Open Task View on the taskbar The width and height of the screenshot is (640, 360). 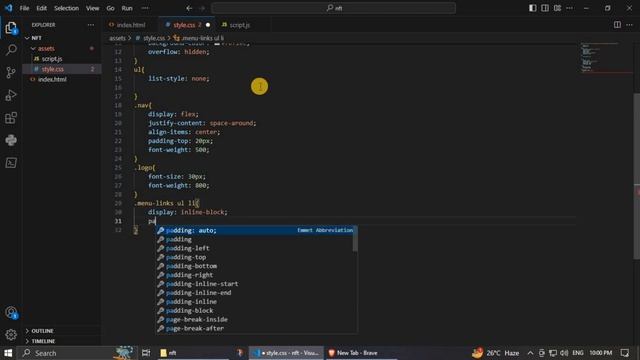point(146,353)
